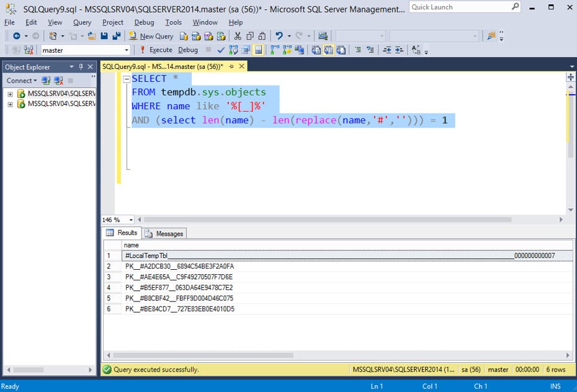The width and height of the screenshot is (577, 392).
Task: Click the Undo arrow icon
Action: click(279, 36)
